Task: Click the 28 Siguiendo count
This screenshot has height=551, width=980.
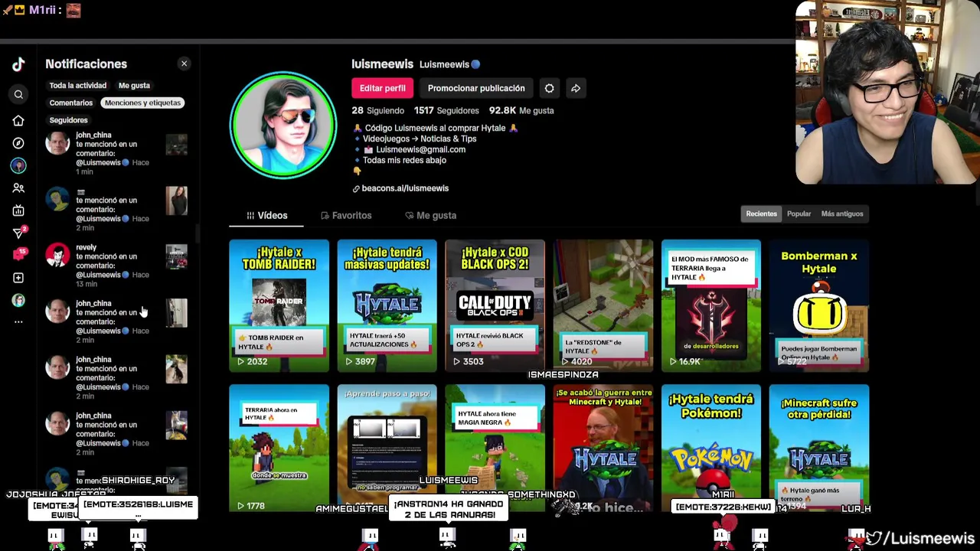Action: click(377, 110)
